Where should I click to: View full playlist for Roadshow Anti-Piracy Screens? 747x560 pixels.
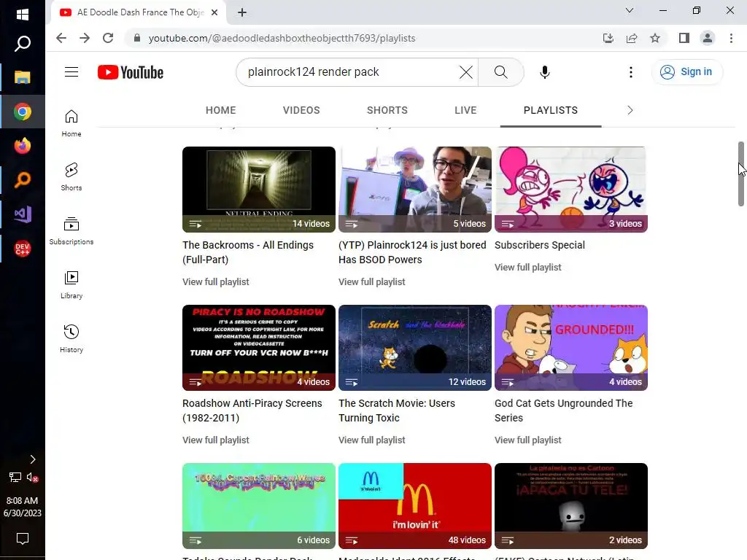coord(216,440)
